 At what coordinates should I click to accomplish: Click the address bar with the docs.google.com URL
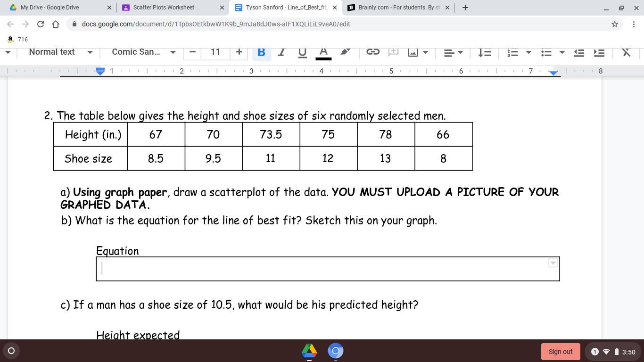pyautogui.click(x=345, y=24)
